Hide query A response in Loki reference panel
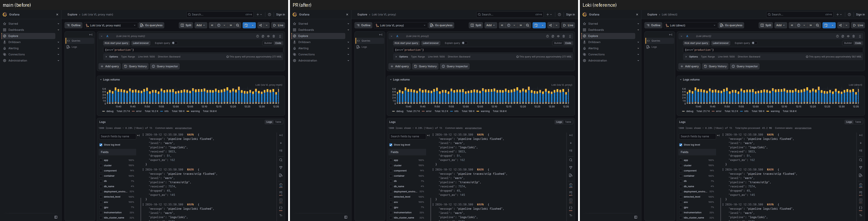Viewport: 868px width, 221px height. (x=848, y=36)
